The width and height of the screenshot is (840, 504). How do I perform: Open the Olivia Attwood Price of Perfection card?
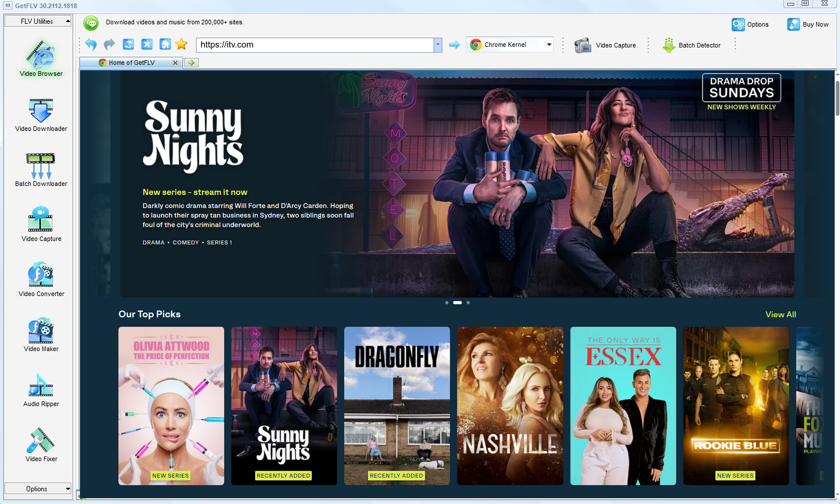171,406
